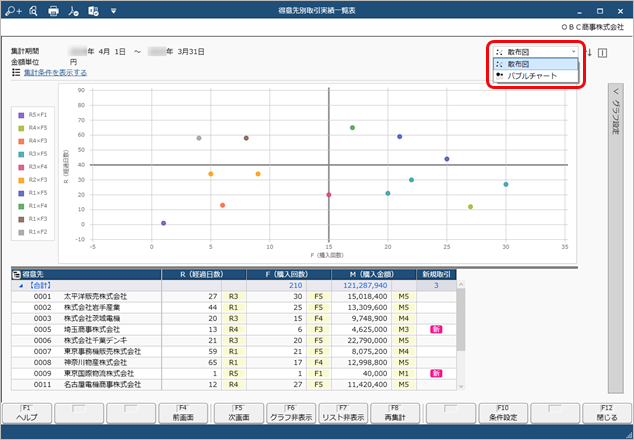Select row 神奈川物産株式会社
Image resolution: width=634 pixels, height=440 pixels.
click(234, 362)
